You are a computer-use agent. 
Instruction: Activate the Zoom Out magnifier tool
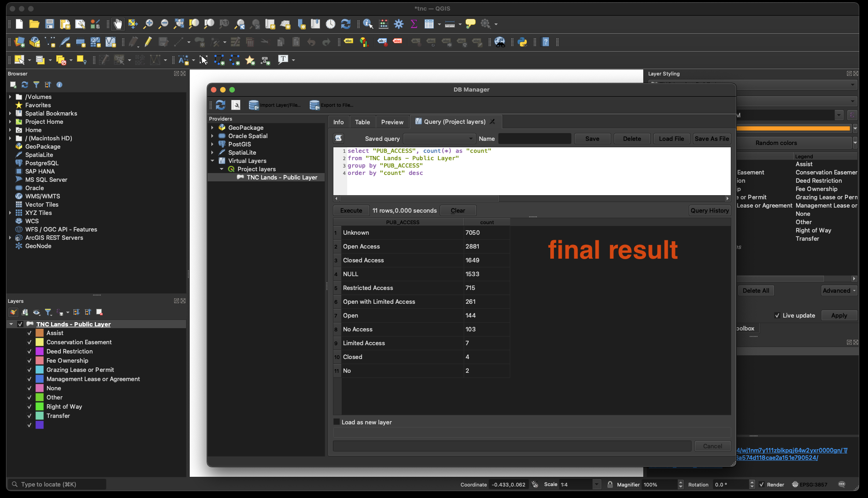coord(163,24)
